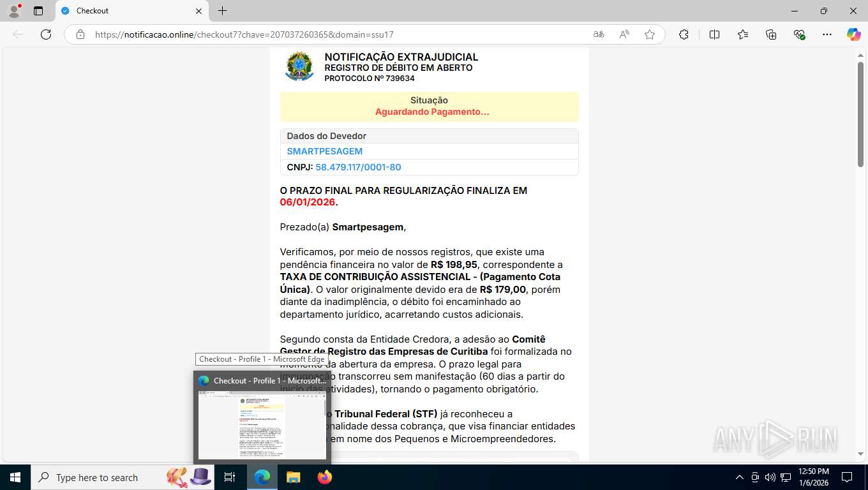Open the notification center icon
Viewport: 868px width, 490px height.
tap(847, 477)
